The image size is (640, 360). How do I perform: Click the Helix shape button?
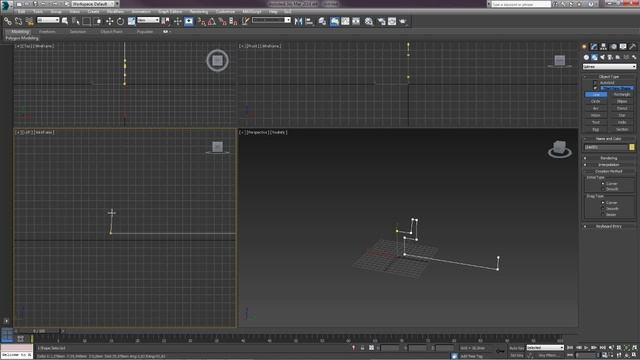click(x=622, y=122)
